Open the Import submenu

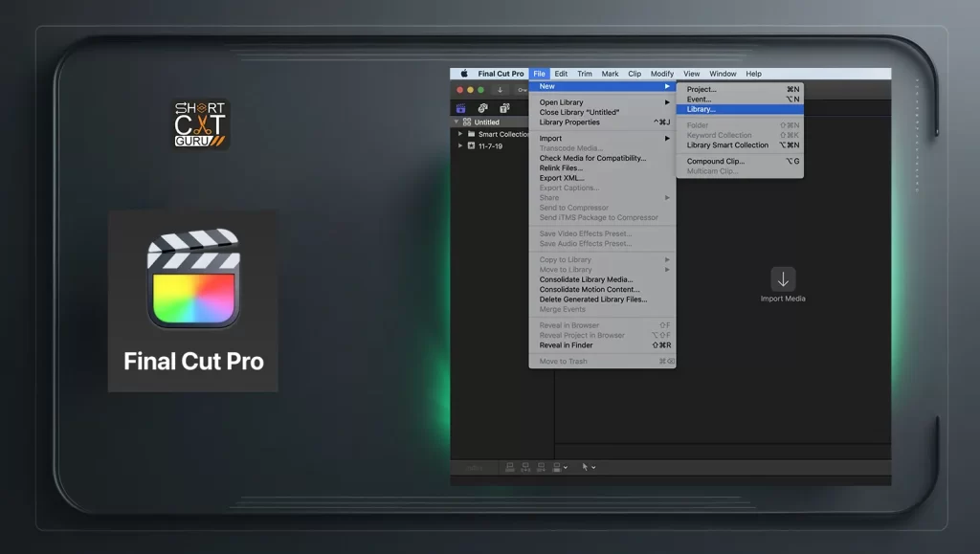click(603, 139)
